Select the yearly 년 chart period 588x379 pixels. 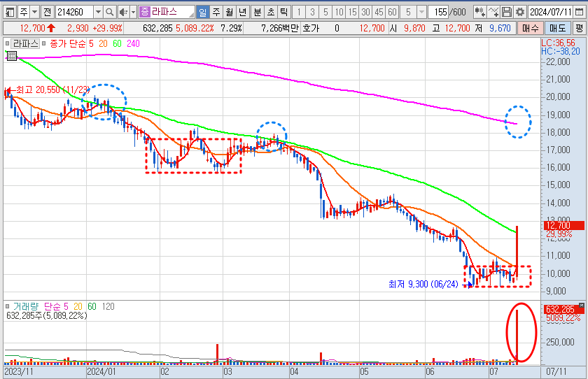(243, 13)
